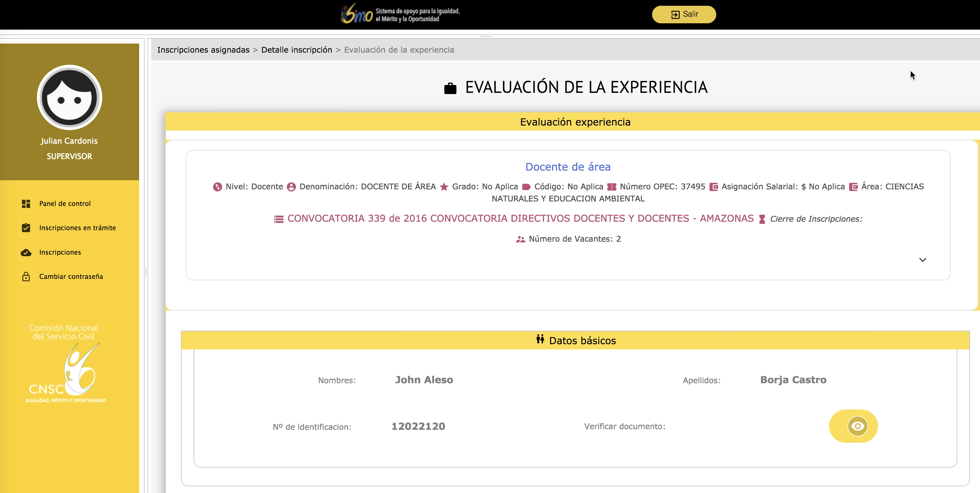980x493 pixels.
Task: Click the Julian Cardonis avatar picture
Action: 69,98
